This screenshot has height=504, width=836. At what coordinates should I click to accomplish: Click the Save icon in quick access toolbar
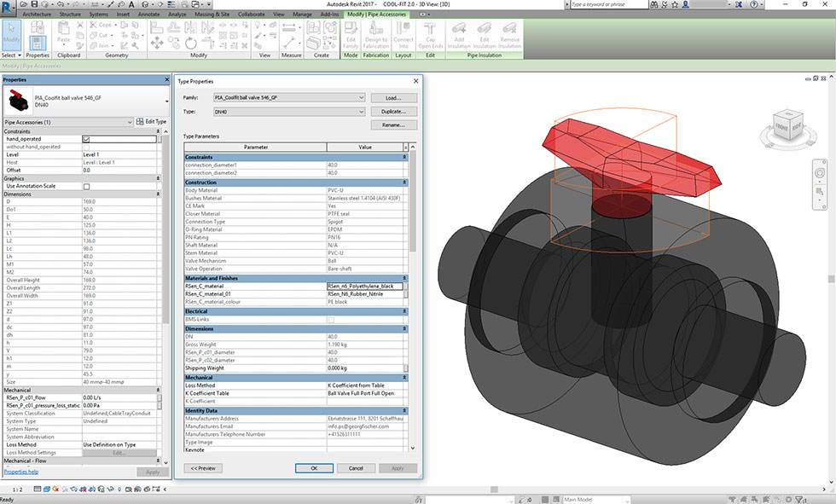[x=34, y=4]
